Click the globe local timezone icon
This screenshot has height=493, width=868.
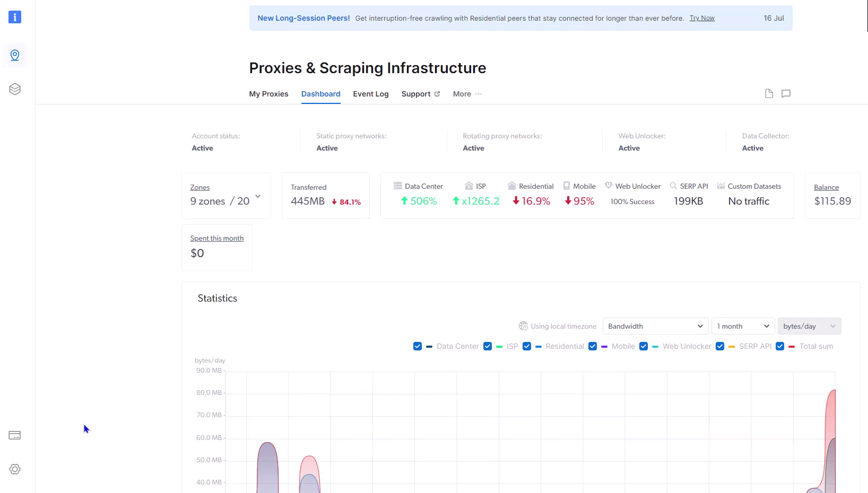tap(523, 326)
